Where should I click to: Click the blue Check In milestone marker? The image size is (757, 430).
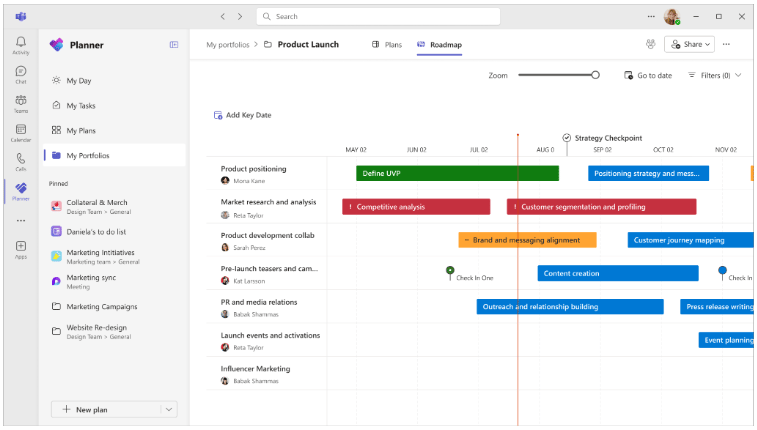pos(722,273)
